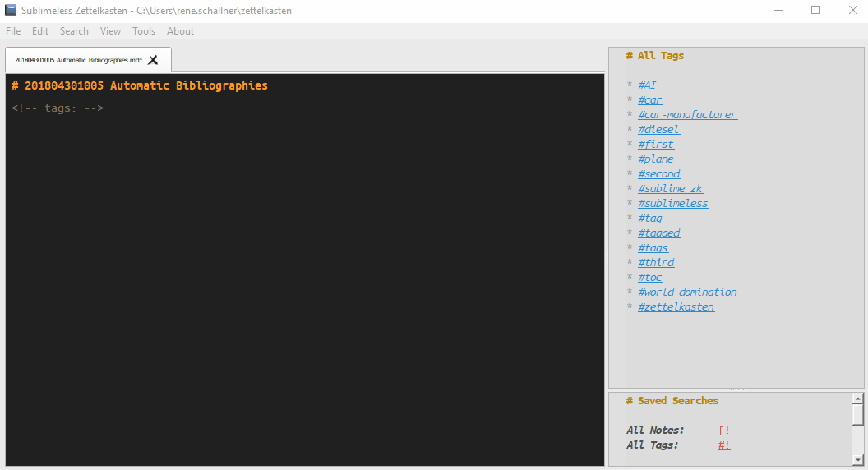Run the All Notes saved search link
868x470 pixels.
pos(724,431)
